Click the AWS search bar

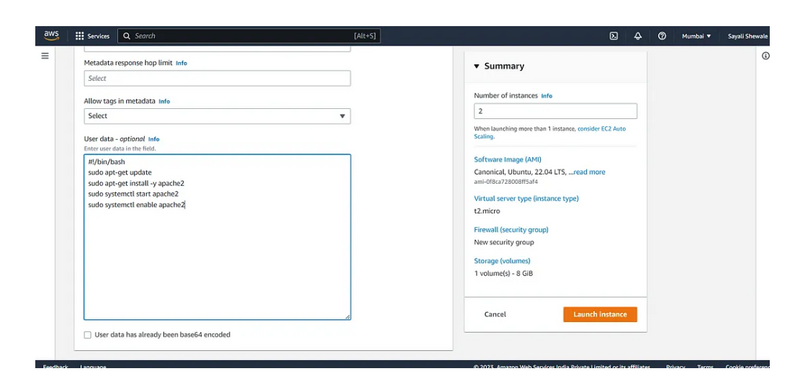coord(249,36)
